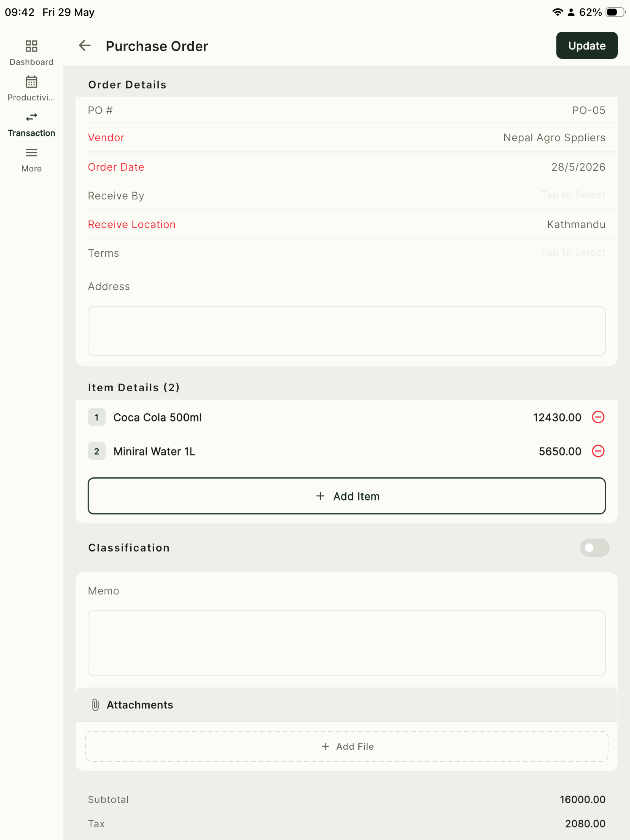Tap the Tax value 2080.00
This screenshot has height=840, width=630.
585,824
